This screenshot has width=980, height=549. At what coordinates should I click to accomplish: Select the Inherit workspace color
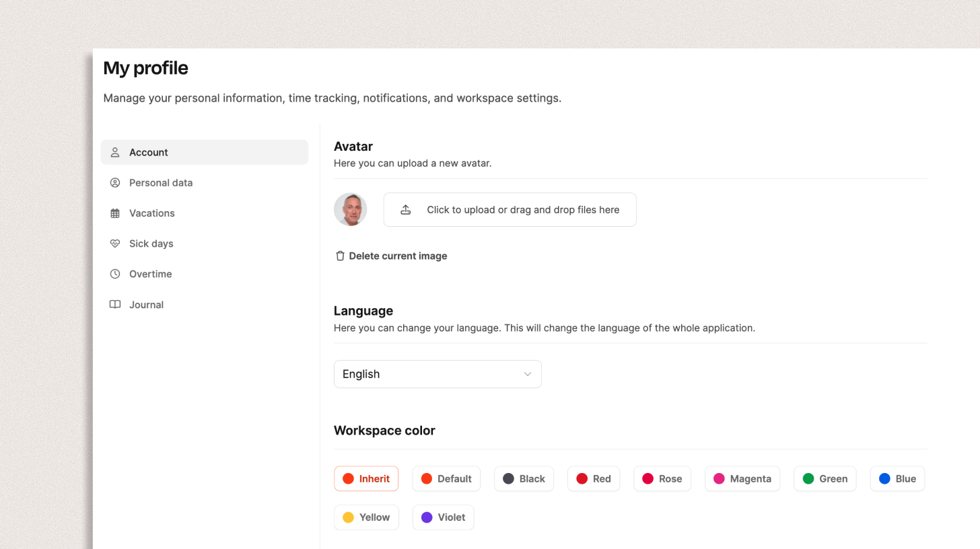click(x=366, y=479)
